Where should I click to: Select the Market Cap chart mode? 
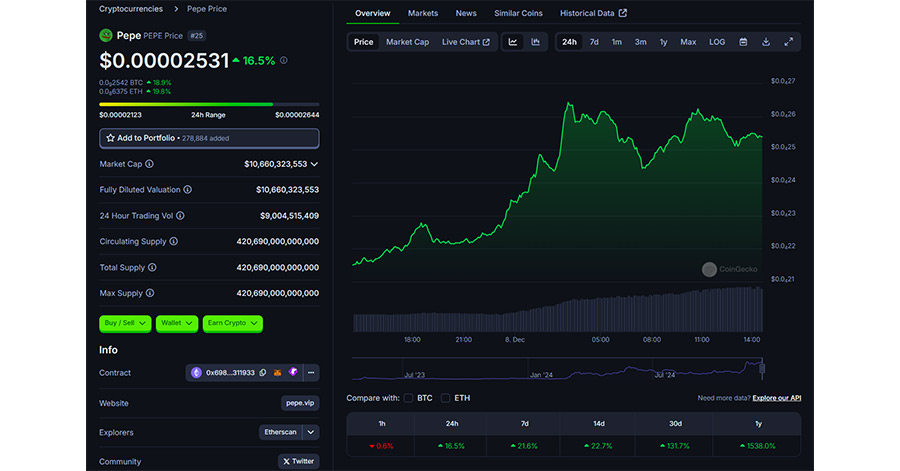pos(408,42)
